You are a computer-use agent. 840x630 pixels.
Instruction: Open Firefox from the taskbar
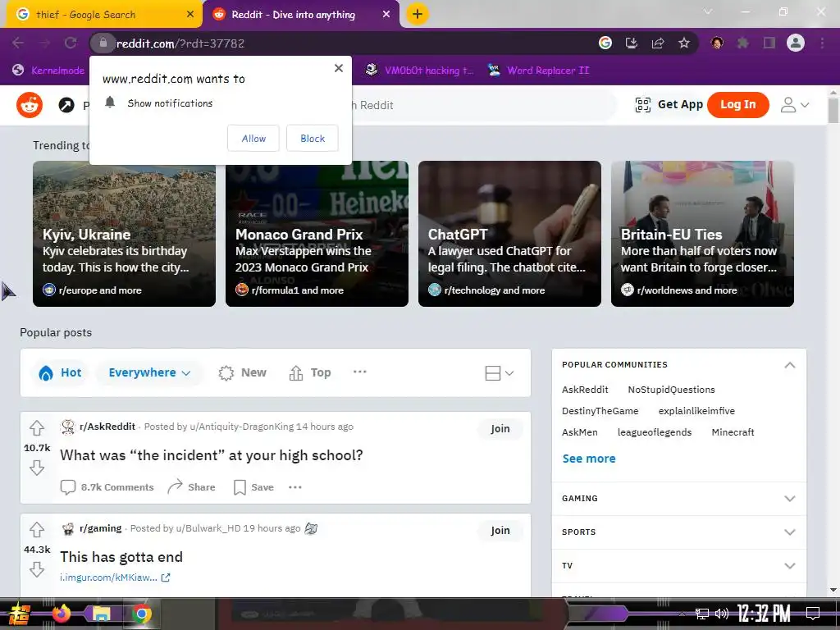(x=61, y=614)
